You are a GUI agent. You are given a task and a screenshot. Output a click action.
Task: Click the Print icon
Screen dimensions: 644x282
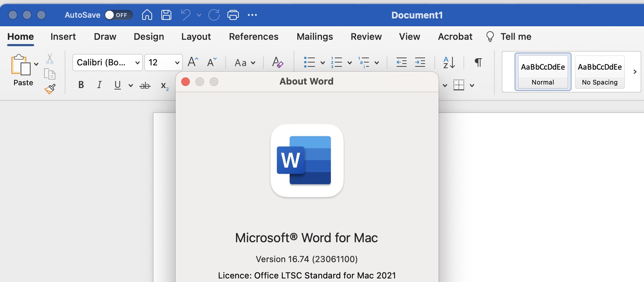pos(233,15)
